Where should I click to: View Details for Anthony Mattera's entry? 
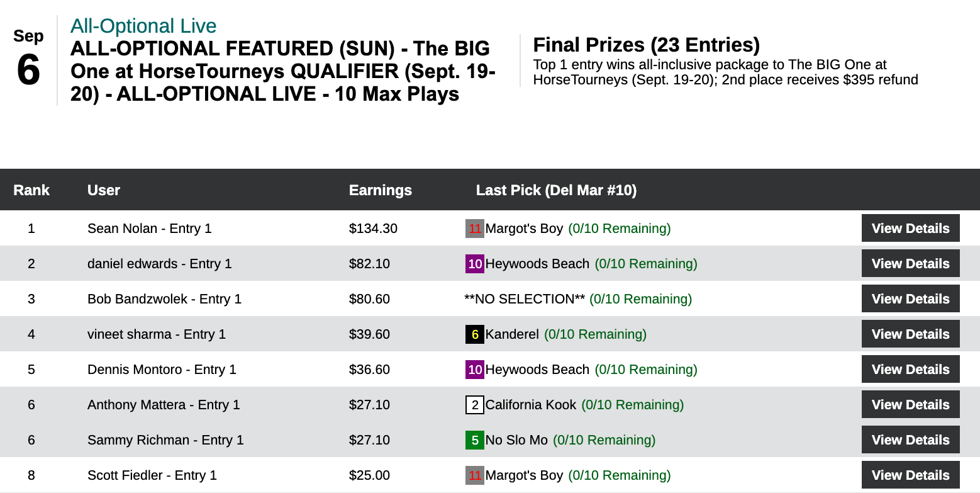(x=910, y=405)
